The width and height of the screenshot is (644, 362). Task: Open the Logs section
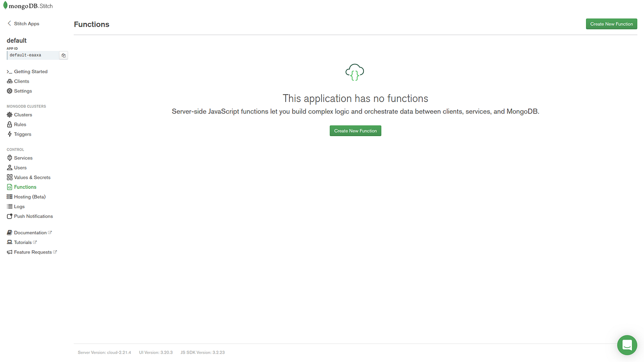click(19, 206)
